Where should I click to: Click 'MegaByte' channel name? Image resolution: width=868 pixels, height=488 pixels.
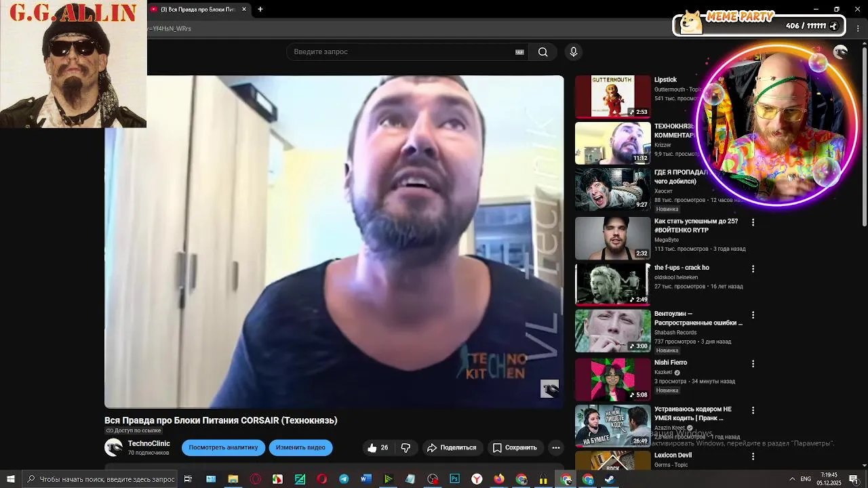click(667, 240)
